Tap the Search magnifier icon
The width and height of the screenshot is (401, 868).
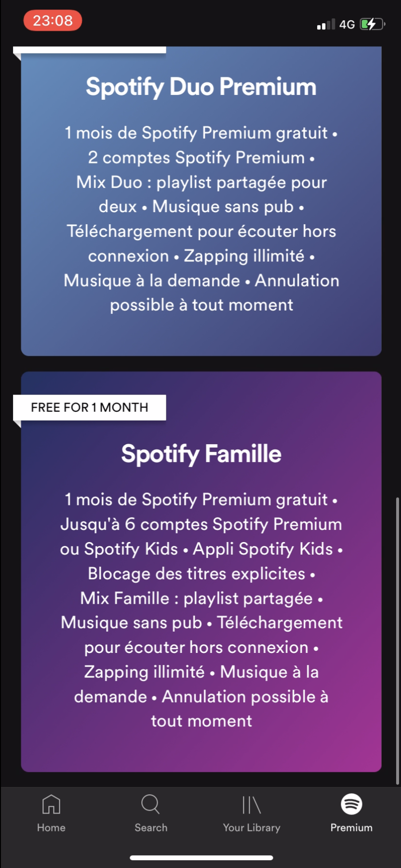click(150, 804)
